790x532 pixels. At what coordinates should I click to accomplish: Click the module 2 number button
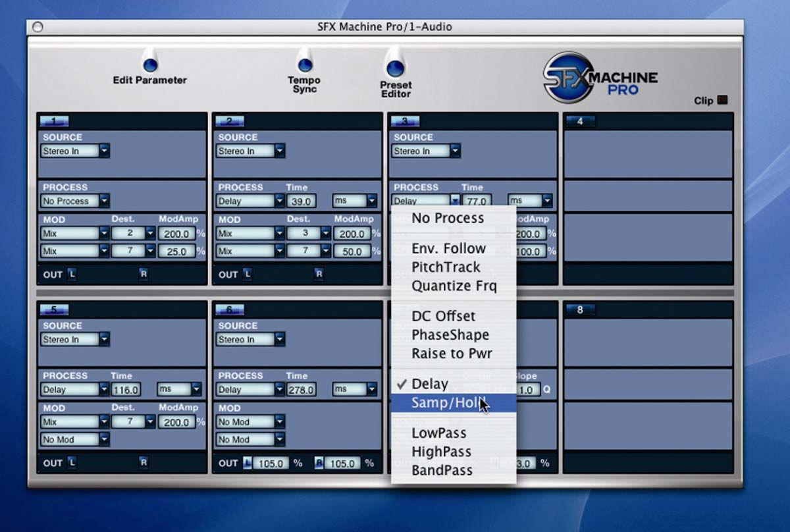[x=232, y=120]
